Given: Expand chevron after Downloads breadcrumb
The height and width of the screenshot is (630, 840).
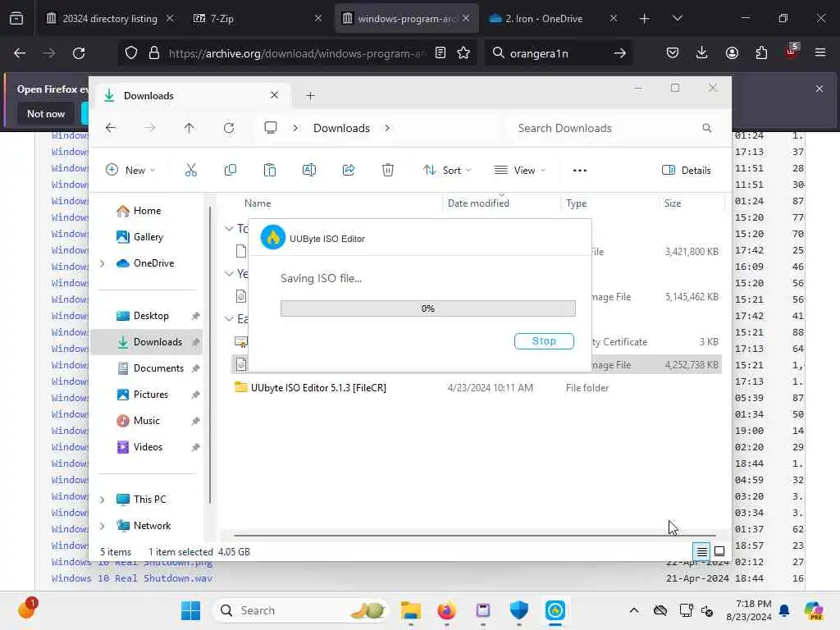Looking at the screenshot, I should [387, 128].
